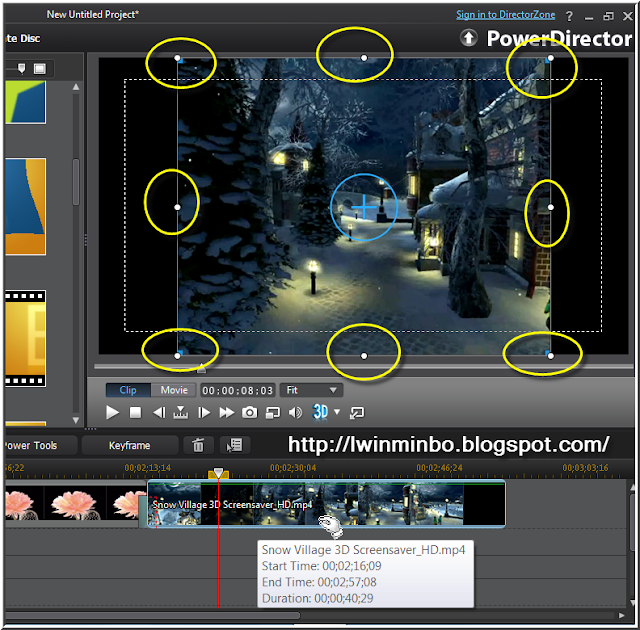Click the timeline ruler at 00;02;46;24
This screenshot has height=630, width=640.
coord(440,468)
